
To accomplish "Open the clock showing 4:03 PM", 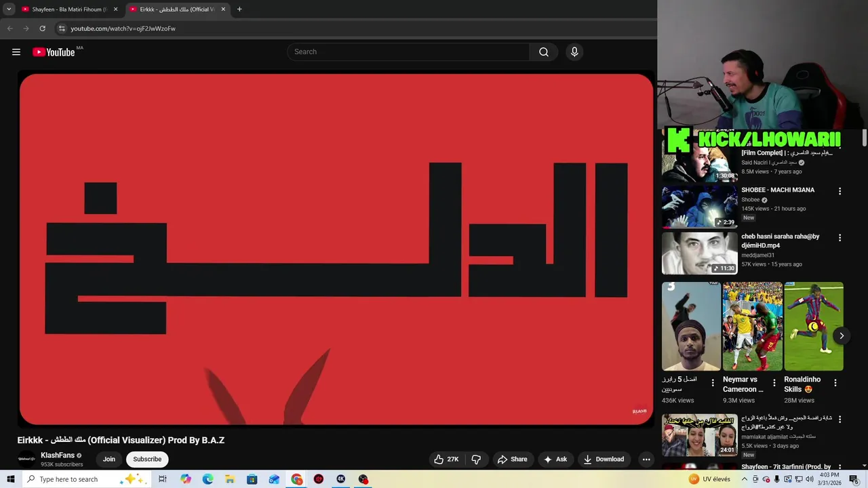I will (830, 479).
